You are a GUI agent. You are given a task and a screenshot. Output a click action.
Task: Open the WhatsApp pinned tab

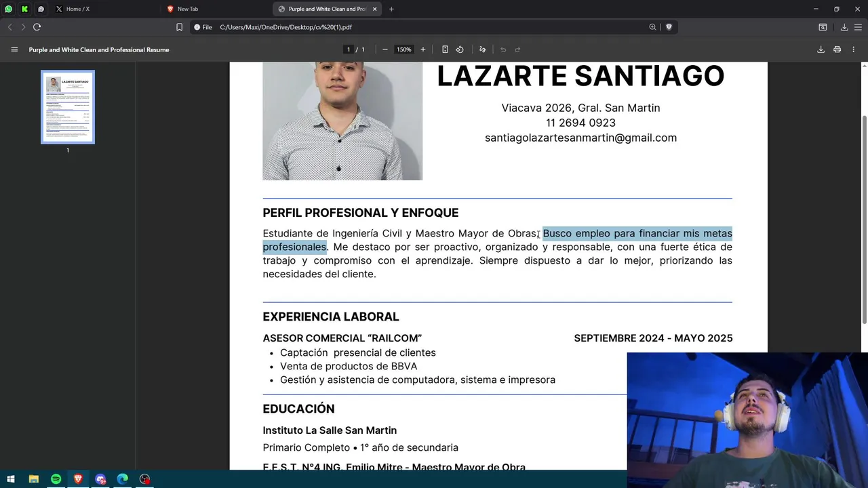[9, 9]
